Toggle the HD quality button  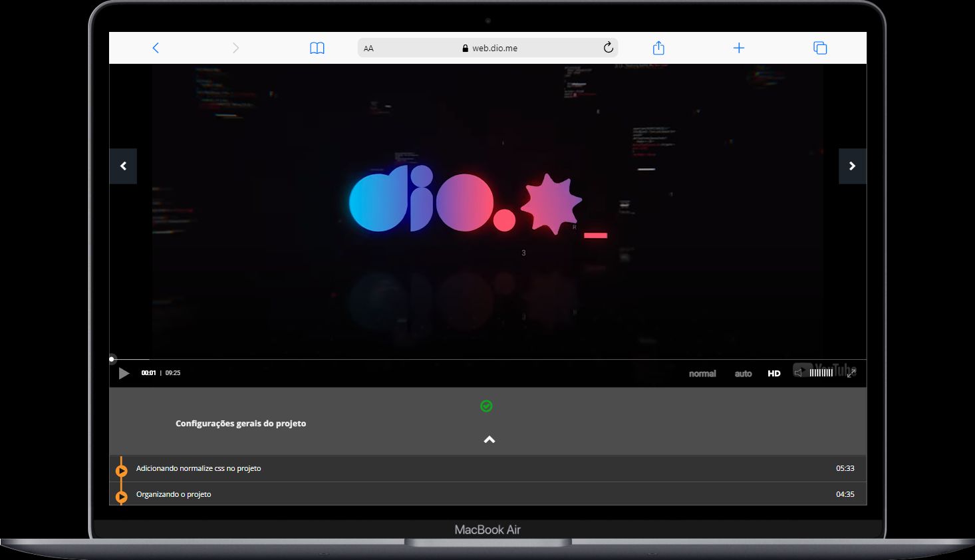pyautogui.click(x=774, y=374)
